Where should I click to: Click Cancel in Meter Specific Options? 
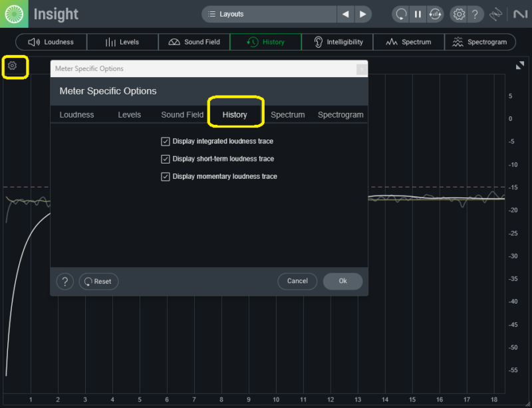click(x=297, y=281)
